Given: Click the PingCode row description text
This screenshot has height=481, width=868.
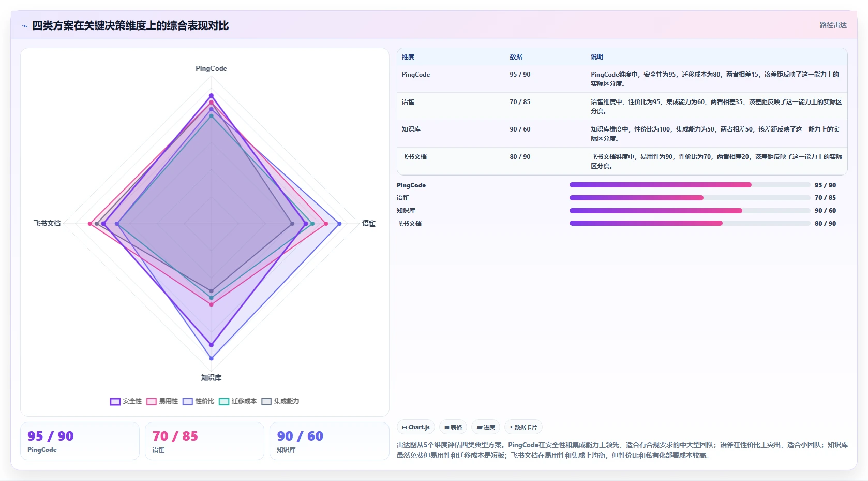Looking at the screenshot, I should 715,79.
